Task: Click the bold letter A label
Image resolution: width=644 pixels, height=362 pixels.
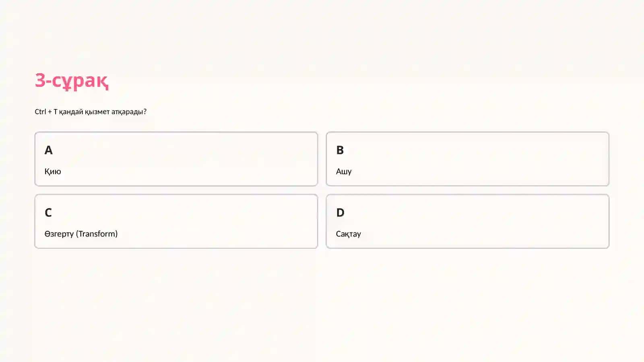Action: (48, 150)
